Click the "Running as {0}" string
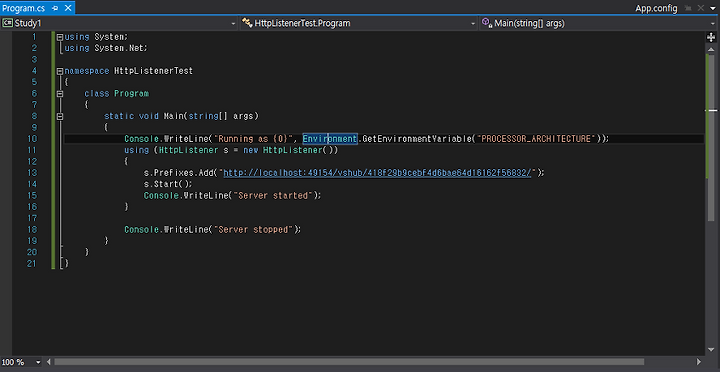 tap(253, 139)
